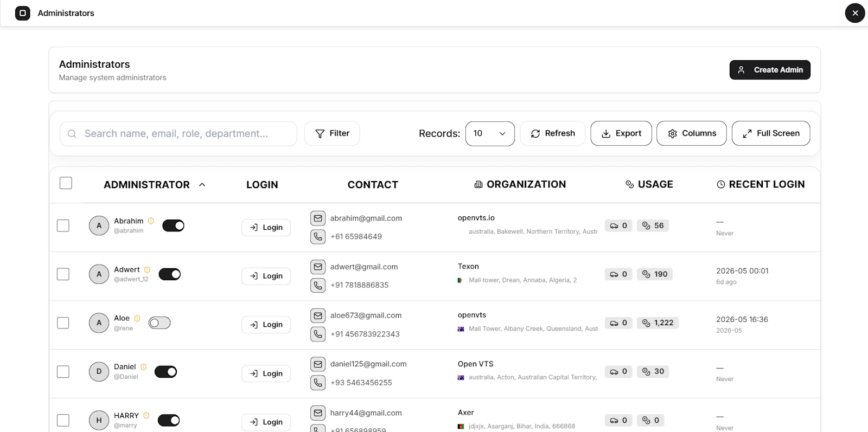The width and height of the screenshot is (868, 432).
Task: Click the openvts.io organization name
Action: click(476, 218)
